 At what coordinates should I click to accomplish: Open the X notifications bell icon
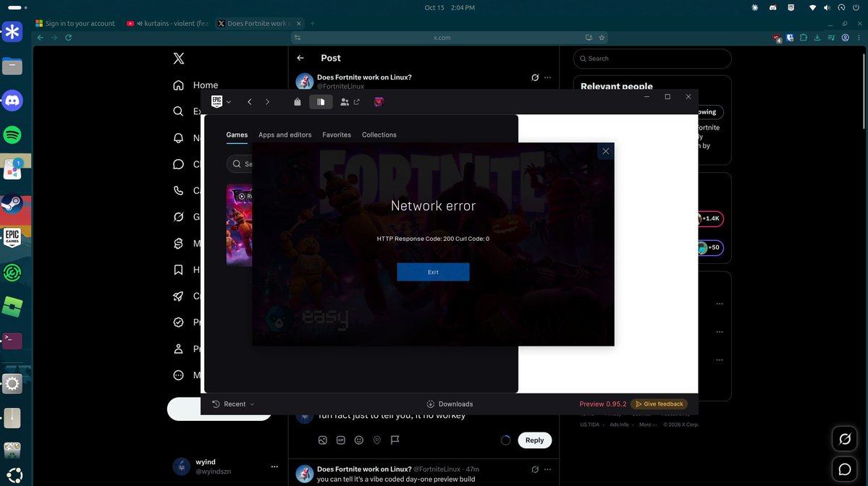178,137
